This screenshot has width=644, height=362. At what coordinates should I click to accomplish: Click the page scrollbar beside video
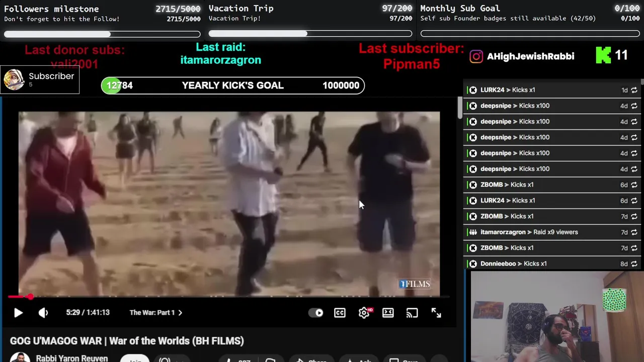point(459,108)
